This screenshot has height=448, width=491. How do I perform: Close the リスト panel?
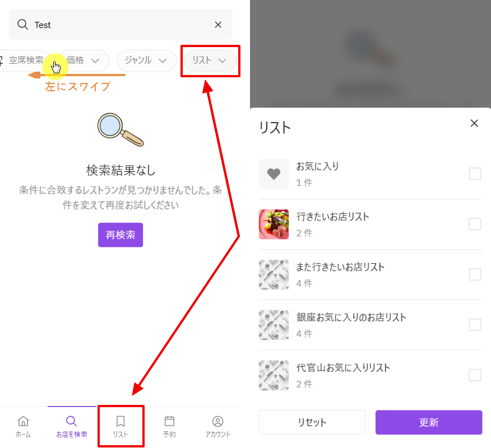(474, 123)
